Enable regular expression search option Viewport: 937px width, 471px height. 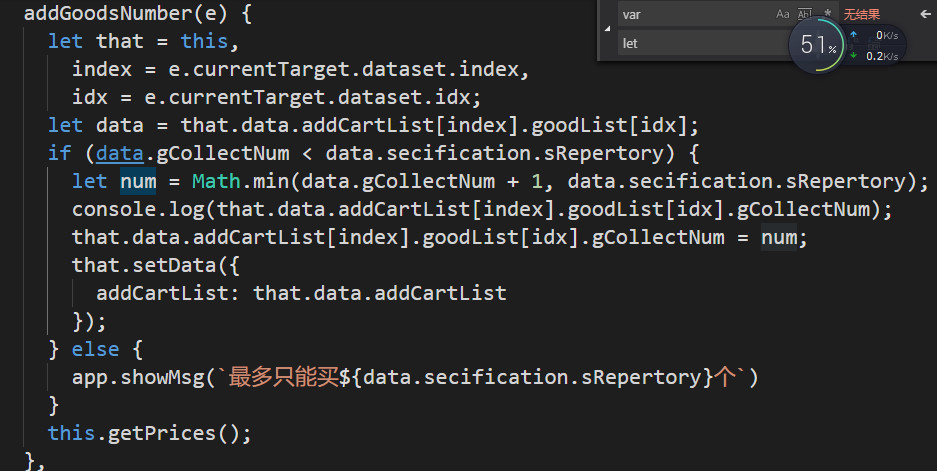(827, 14)
